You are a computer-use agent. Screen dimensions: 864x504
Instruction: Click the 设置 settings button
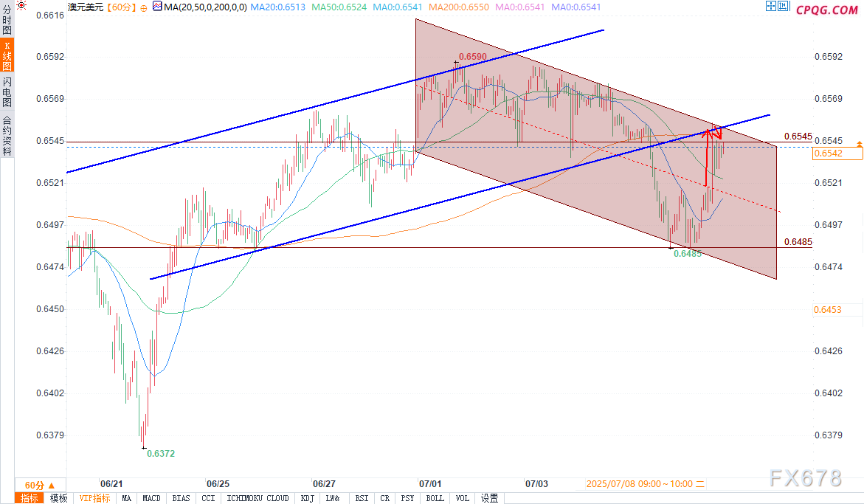(x=489, y=498)
